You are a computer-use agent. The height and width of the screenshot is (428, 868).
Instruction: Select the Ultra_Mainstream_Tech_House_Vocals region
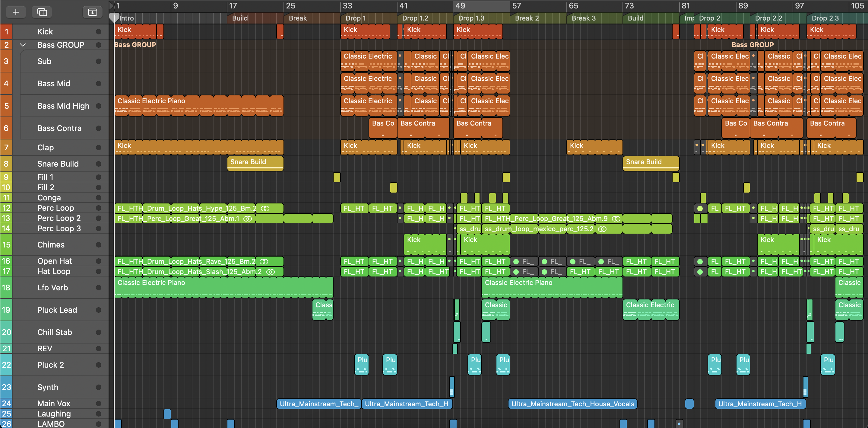(x=572, y=404)
